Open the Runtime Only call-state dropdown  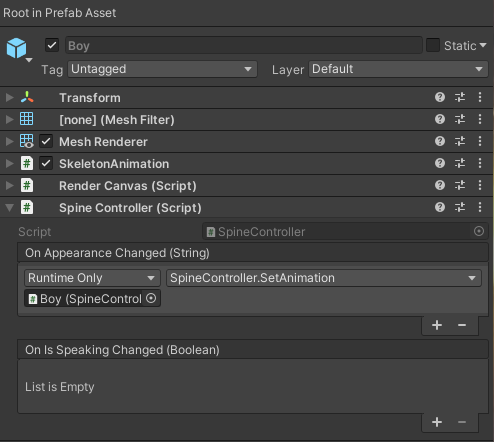coord(92,278)
